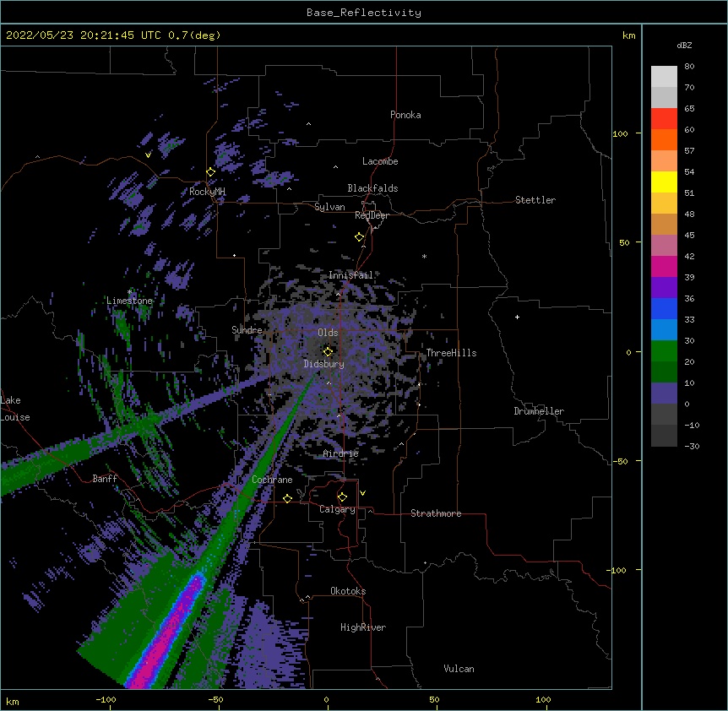
Task: Pick the light blue 30-33 dBZ legend swatch
Action: click(664, 330)
